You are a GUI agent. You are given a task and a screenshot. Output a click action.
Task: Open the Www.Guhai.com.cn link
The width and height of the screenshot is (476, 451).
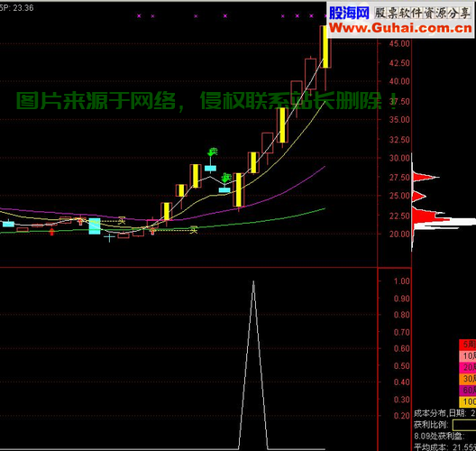[400, 28]
